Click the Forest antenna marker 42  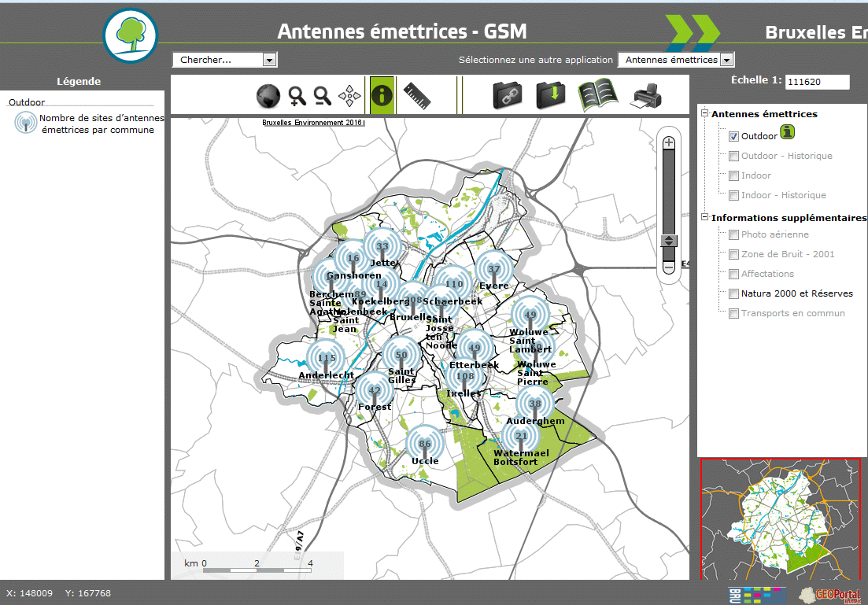pyautogui.click(x=375, y=390)
